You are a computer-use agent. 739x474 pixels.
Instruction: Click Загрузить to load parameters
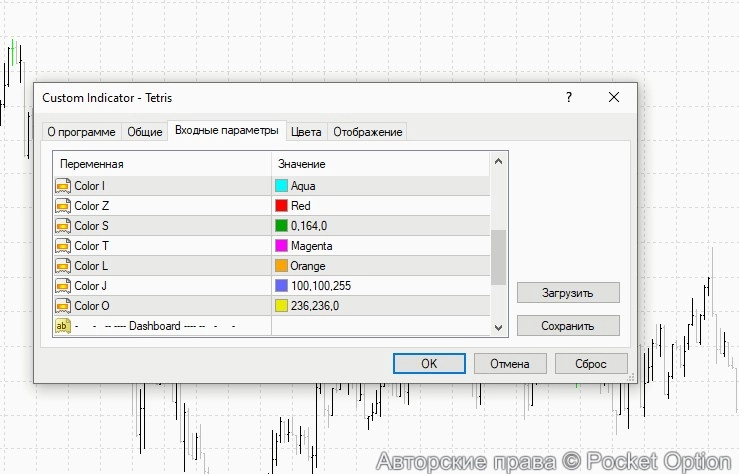(567, 293)
